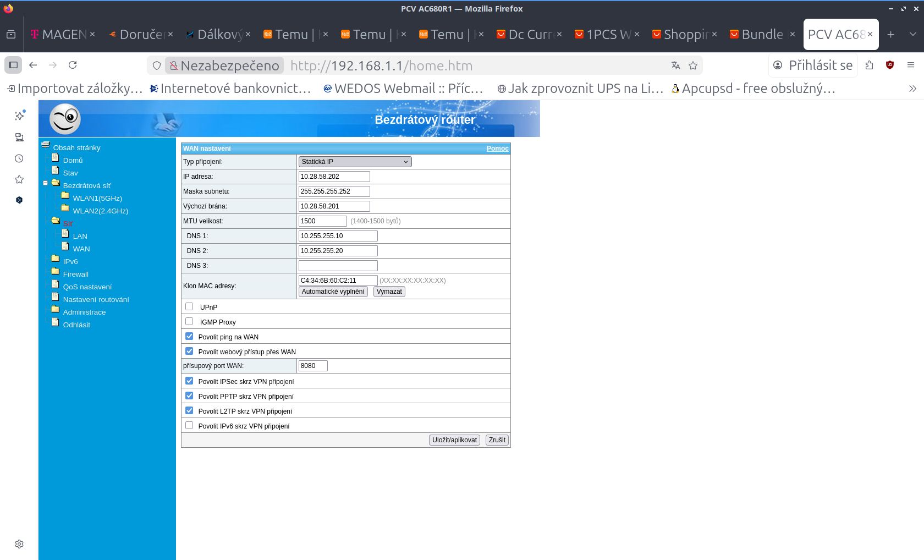The height and width of the screenshot is (560, 924).
Task: Open the LAN page in sidebar tree
Action: coord(80,236)
